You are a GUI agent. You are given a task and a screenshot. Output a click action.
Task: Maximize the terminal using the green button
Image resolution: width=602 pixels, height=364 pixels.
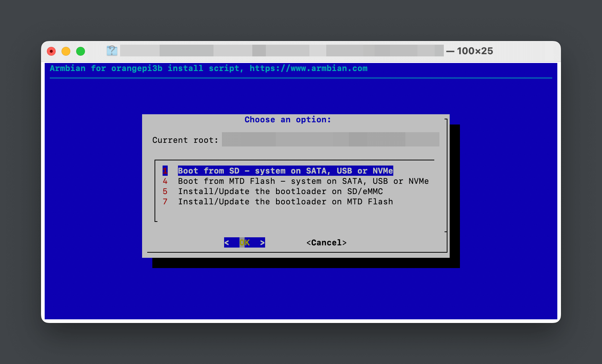81,51
